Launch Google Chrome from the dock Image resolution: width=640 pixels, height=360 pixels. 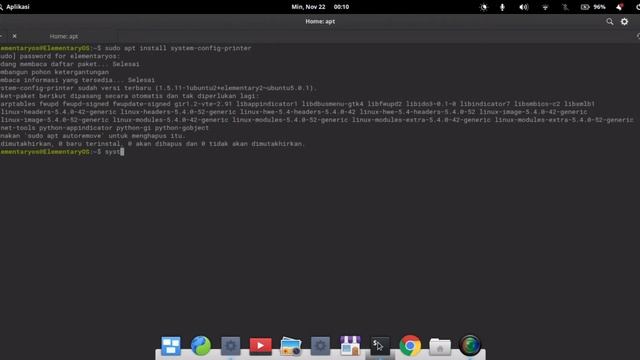click(x=410, y=346)
